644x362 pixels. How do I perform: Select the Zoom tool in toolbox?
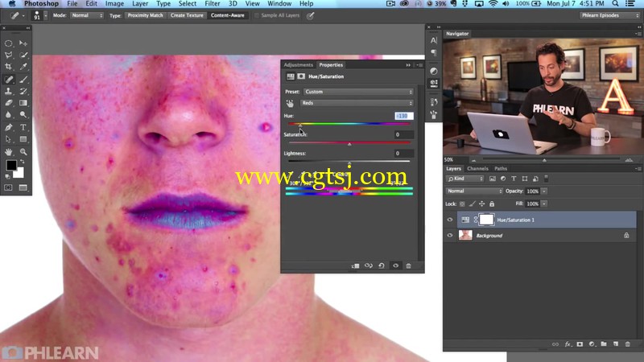(23, 152)
